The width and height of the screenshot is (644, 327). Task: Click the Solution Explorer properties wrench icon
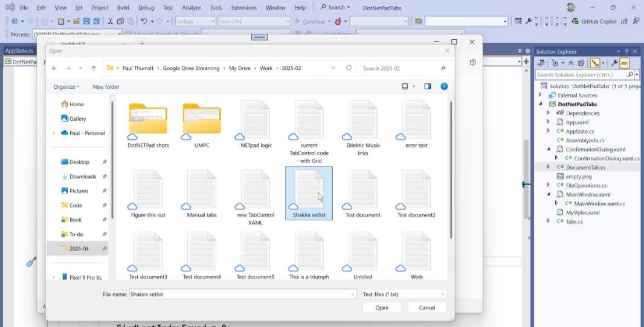click(614, 63)
